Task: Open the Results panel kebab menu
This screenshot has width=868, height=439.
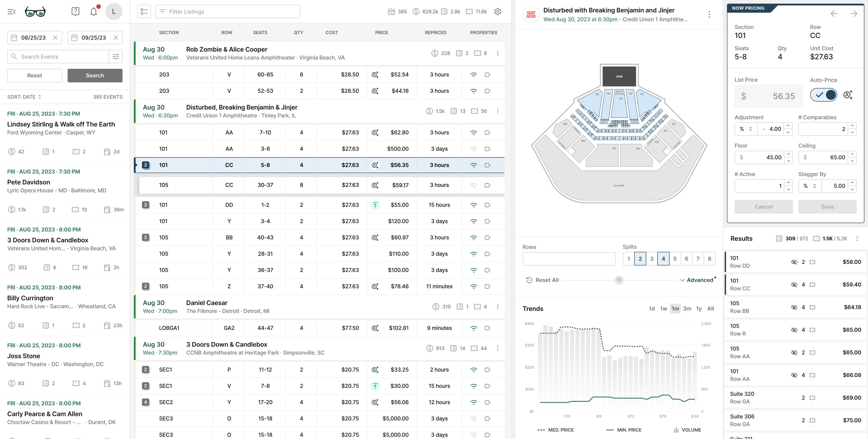Action: (857, 239)
